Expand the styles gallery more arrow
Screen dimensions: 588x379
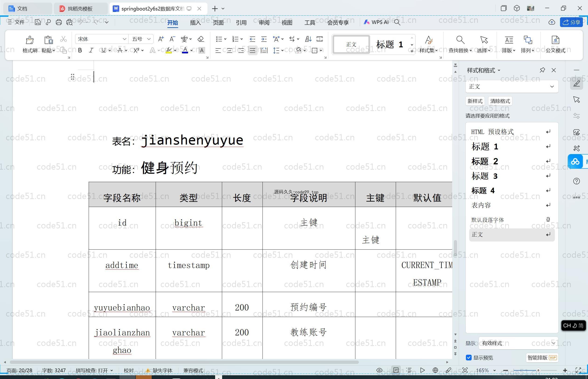click(412, 51)
